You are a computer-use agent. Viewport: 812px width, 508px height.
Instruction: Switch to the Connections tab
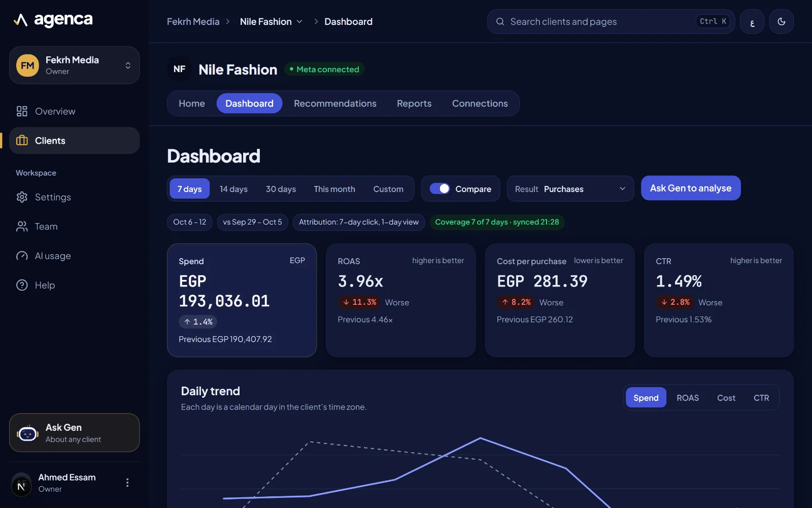480,104
